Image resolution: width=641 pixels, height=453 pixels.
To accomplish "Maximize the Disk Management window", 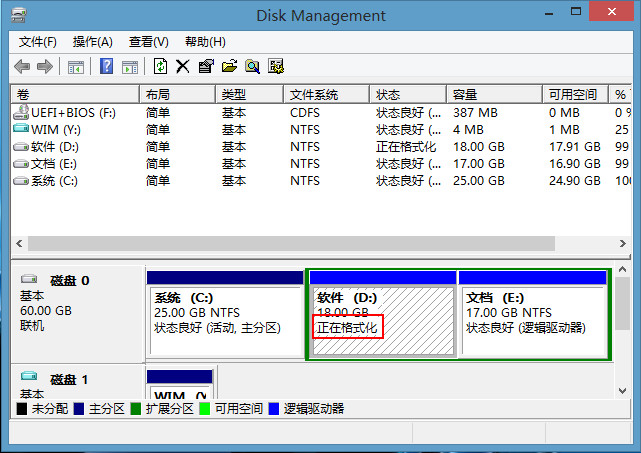I will click(x=576, y=12).
